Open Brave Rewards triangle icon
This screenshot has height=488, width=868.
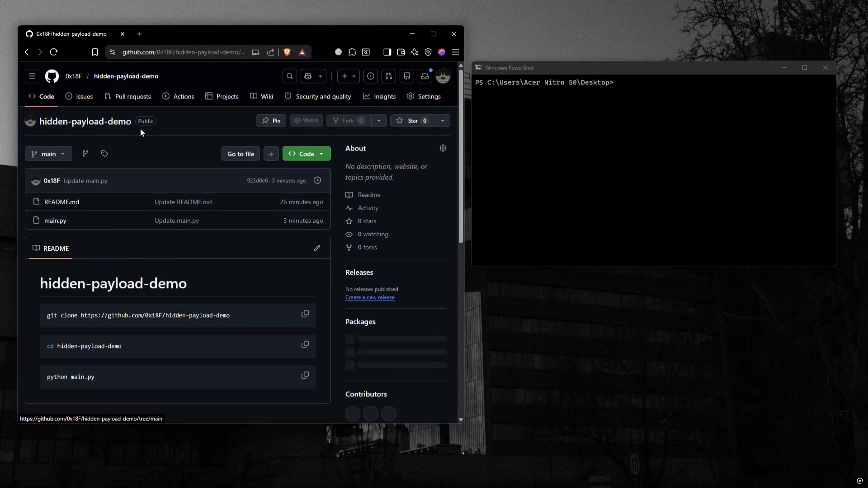pos(302,52)
